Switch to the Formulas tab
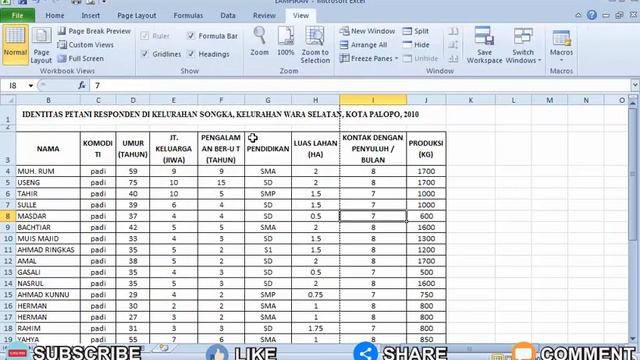Image resolution: width=640 pixels, height=360 pixels. click(188, 16)
